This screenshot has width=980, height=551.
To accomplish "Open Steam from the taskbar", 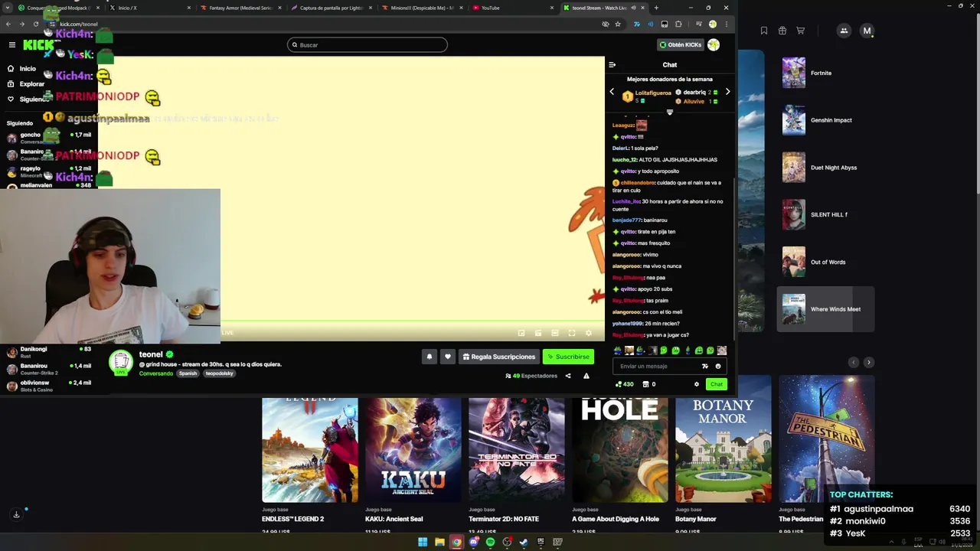I will click(524, 542).
